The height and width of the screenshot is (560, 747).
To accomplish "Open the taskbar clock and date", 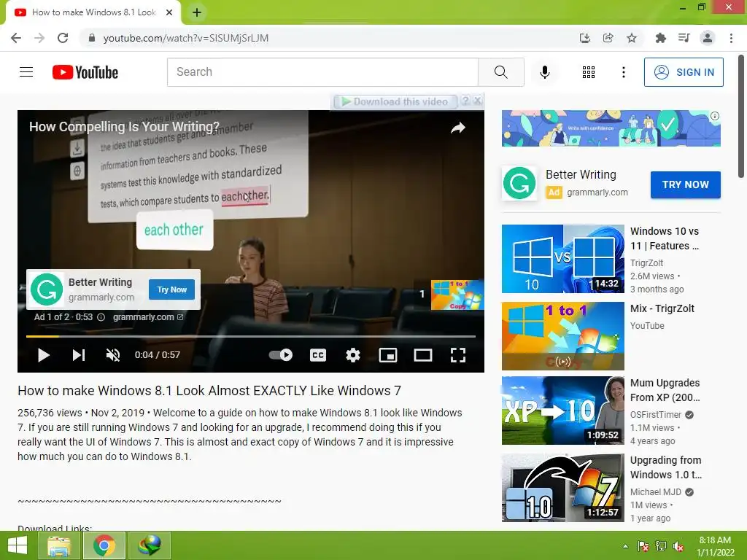I will tap(715, 546).
